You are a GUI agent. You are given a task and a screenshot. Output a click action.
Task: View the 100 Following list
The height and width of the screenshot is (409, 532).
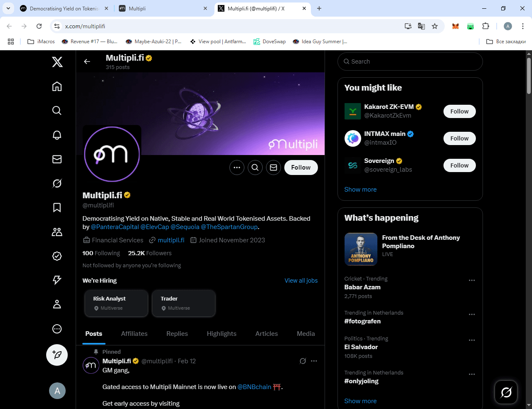[x=101, y=253]
